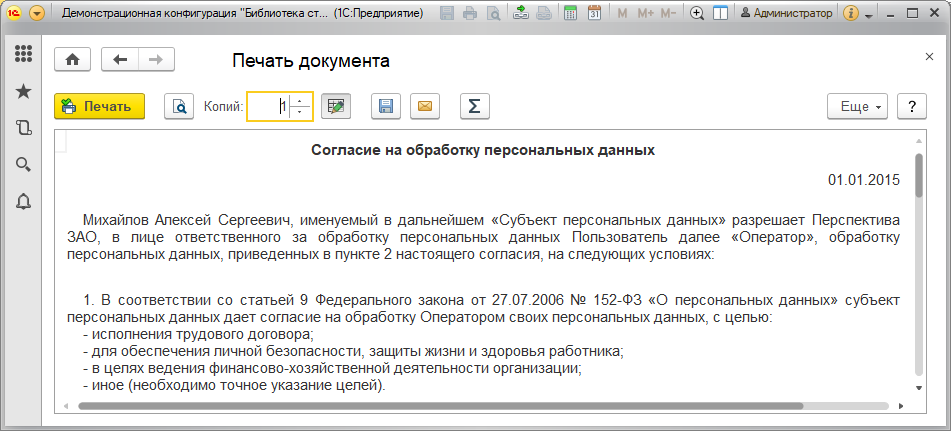Decrease copies with spinner down arrow

[x=300, y=112]
